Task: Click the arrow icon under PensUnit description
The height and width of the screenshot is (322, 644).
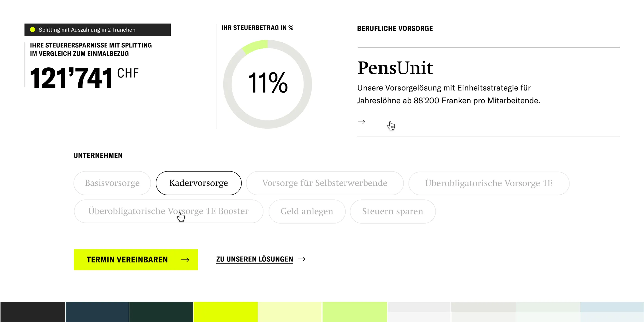Action: [x=361, y=122]
